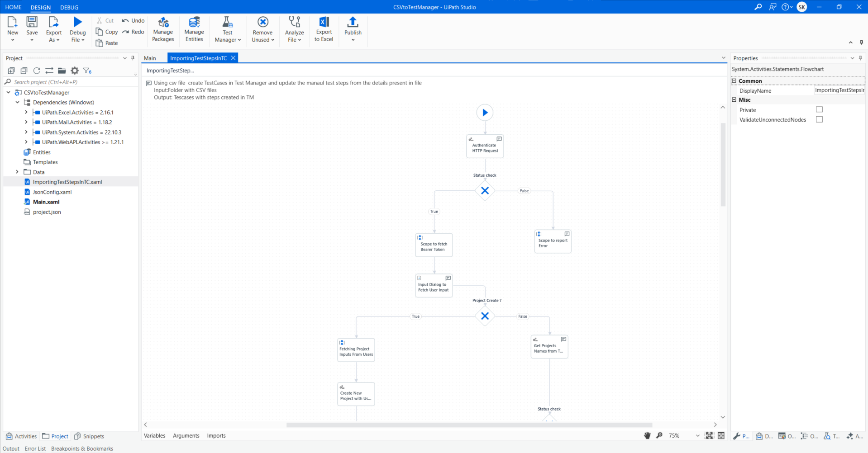Image resolution: width=868 pixels, height=453 pixels.
Task: Click the Search project input field
Action: pyautogui.click(x=70, y=82)
